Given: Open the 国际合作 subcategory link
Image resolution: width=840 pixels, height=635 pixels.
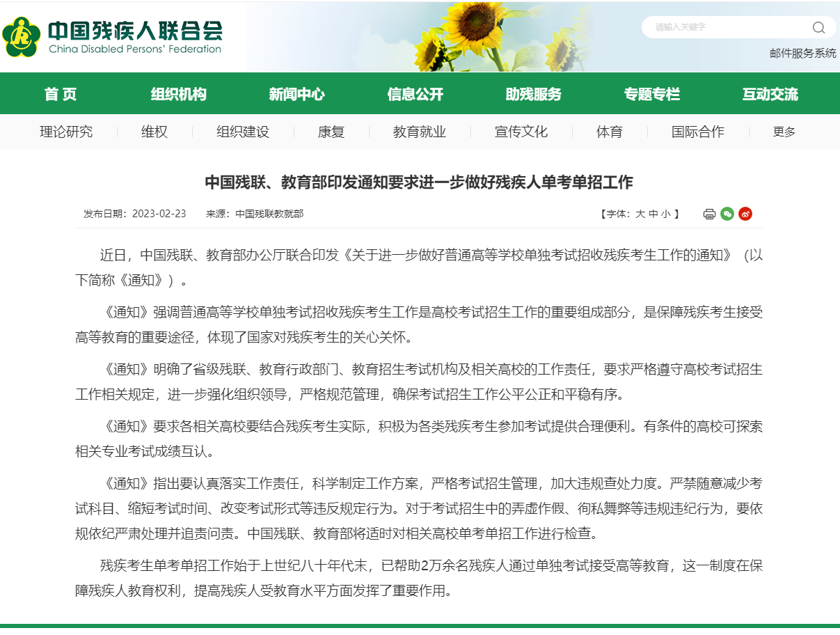Looking at the screenshot, I should (x=697, y=132).
